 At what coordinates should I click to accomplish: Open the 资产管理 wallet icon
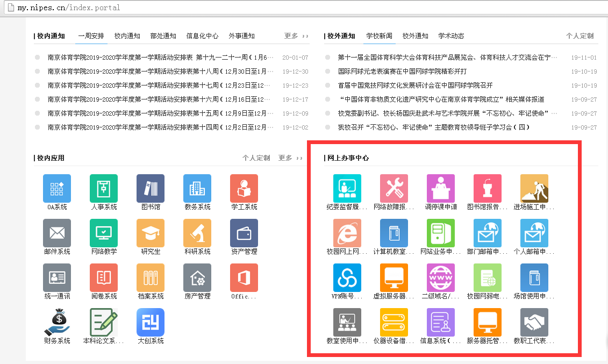tap(244, 233)
